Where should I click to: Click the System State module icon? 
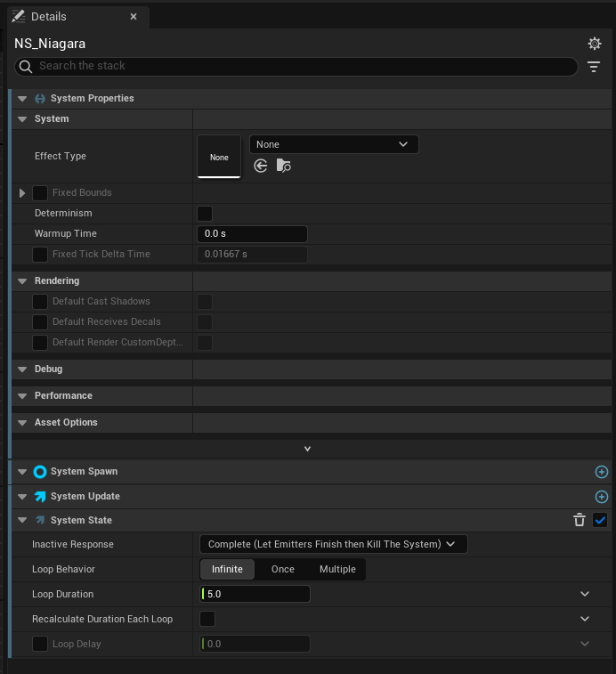(40, 520)
